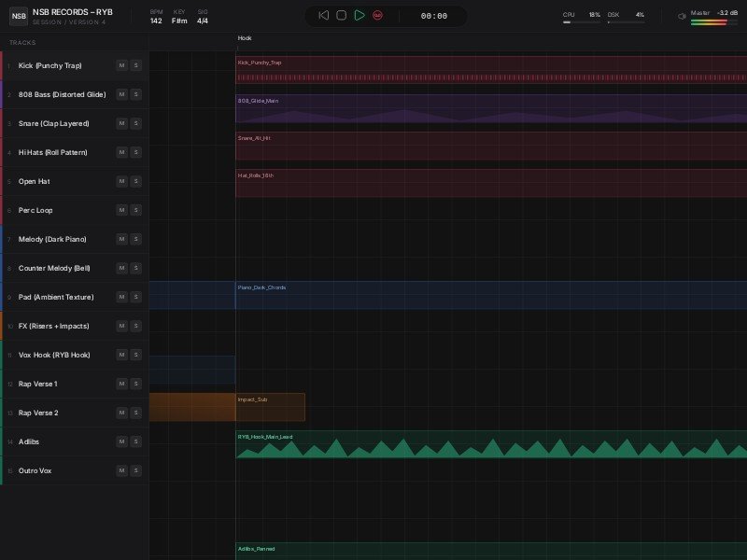Click the Master level meter
747x560 pixels.
tap(709, 21)
